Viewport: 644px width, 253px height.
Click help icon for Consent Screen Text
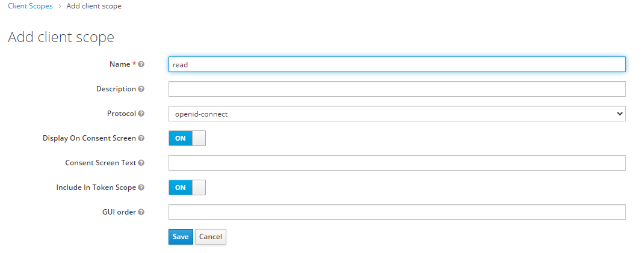141,163
